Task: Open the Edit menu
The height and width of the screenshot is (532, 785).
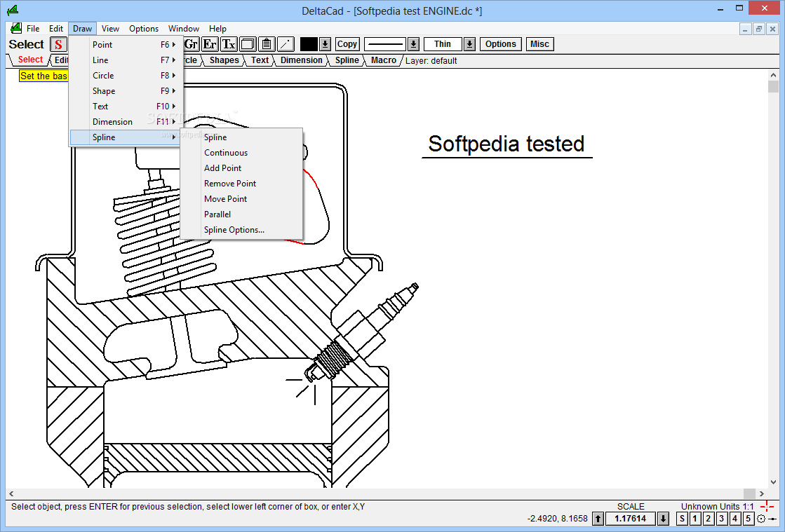Action: [x=56, y=29]
